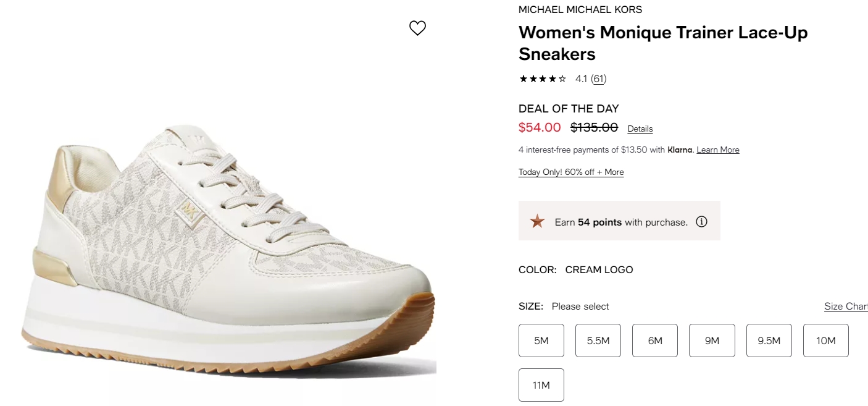The width and height of the screenshot is (868, 406).
Task: Choose size 9.5M
Action: (769, 340)
